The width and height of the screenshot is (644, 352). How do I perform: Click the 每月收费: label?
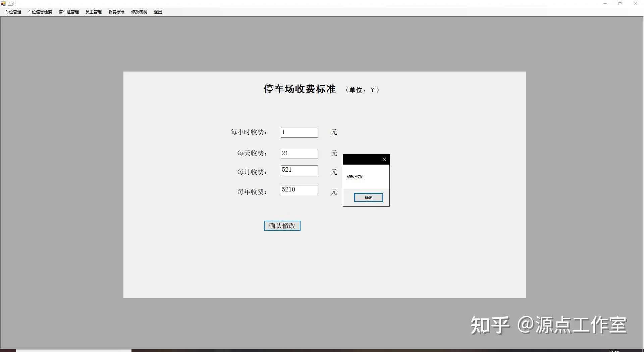(x=252, y=172)
